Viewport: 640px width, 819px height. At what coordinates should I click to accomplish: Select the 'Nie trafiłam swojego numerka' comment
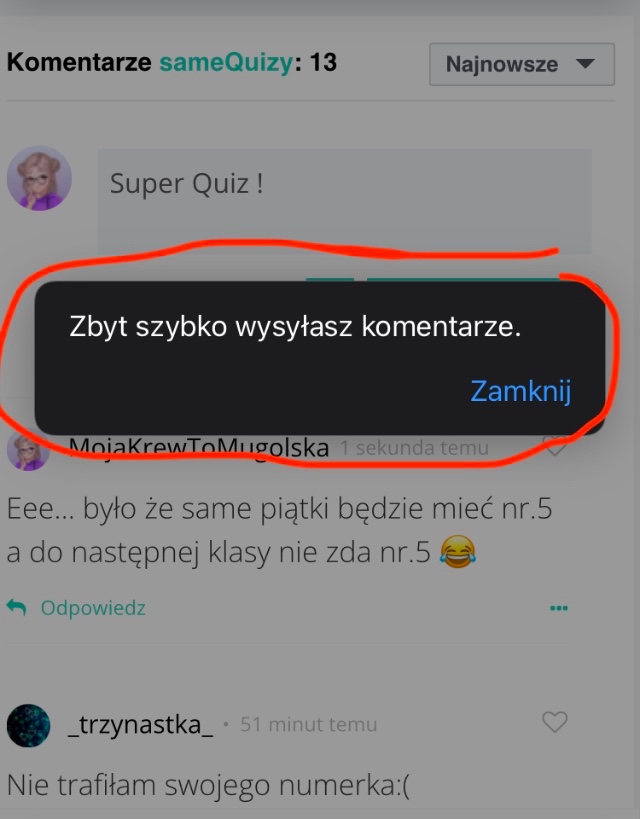click(x=208, y=785)
